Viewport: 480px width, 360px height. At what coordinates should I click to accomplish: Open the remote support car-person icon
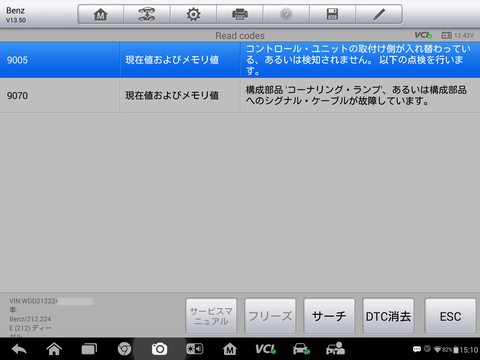[336, 349]
